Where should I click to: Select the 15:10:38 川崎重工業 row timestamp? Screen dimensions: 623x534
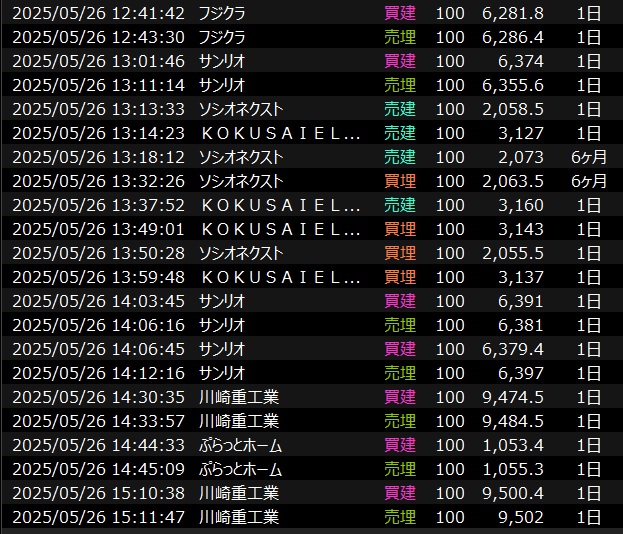pos(99,493)
